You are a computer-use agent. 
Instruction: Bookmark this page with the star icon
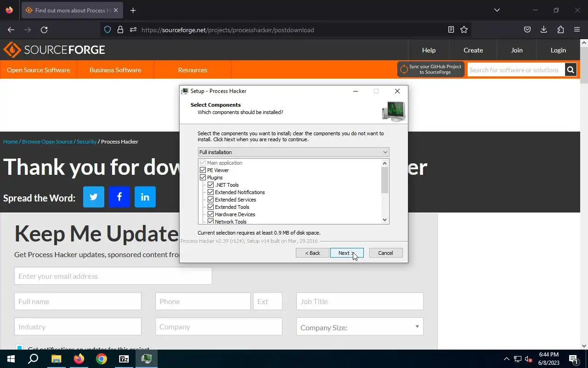[464, 30]
